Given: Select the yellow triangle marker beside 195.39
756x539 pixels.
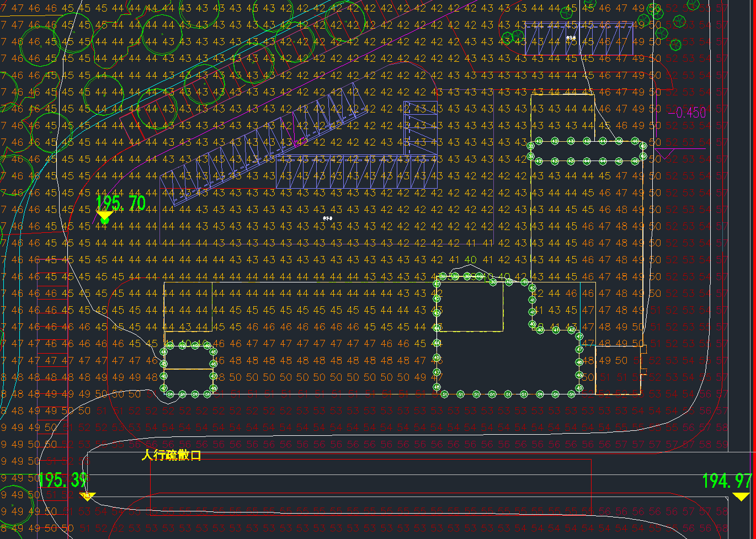Looking at the screenshot, I should point(88,497).
